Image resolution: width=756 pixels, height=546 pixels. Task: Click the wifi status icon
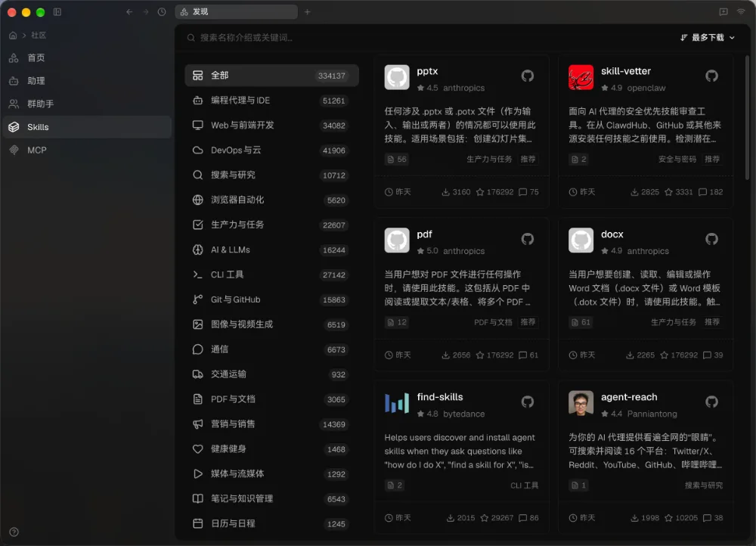point(741,12)
